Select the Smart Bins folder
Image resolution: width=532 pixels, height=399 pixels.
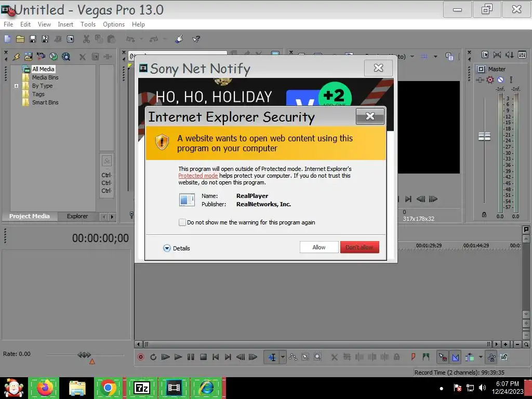coord(45,102)
